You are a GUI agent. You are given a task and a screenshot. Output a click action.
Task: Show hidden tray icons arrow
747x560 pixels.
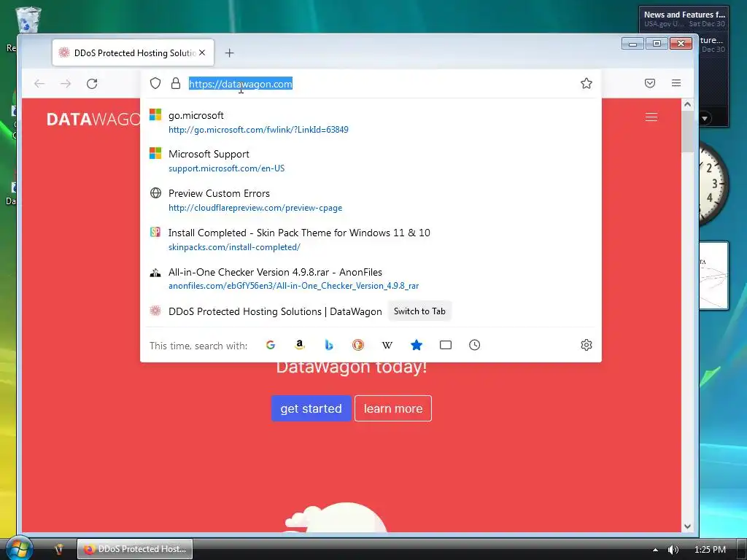tap(656, 550)
